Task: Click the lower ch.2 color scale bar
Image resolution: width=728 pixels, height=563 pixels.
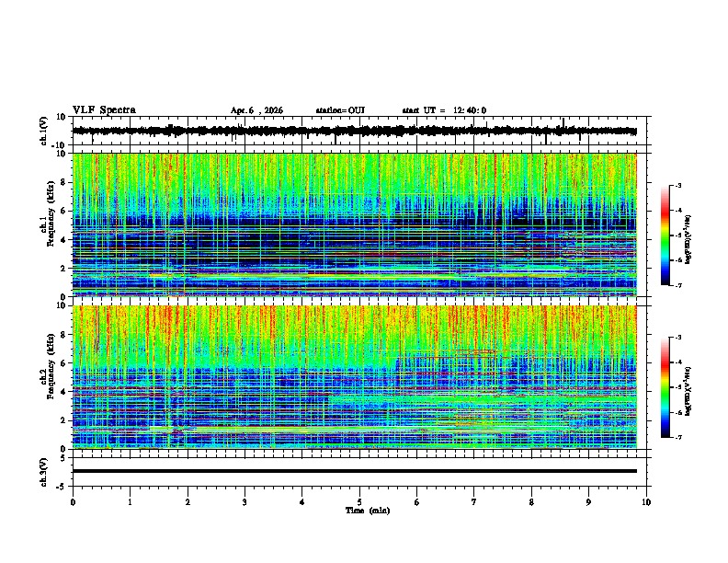Action: coord(665,387)
